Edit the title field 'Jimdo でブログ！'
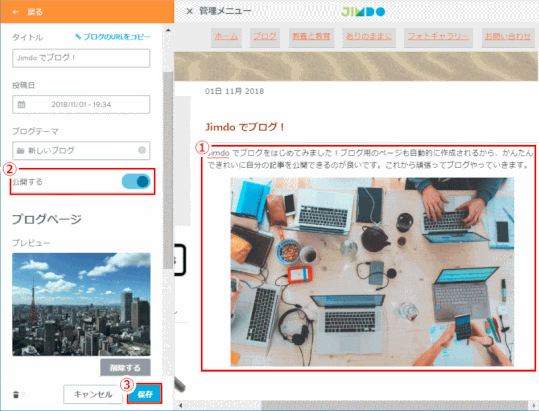539x411 pixels. point(81,58)
